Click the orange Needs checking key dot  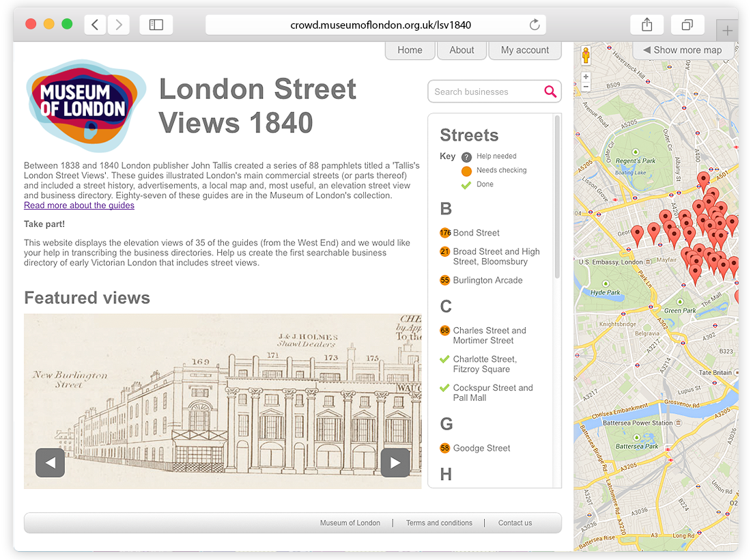[466, 171]
